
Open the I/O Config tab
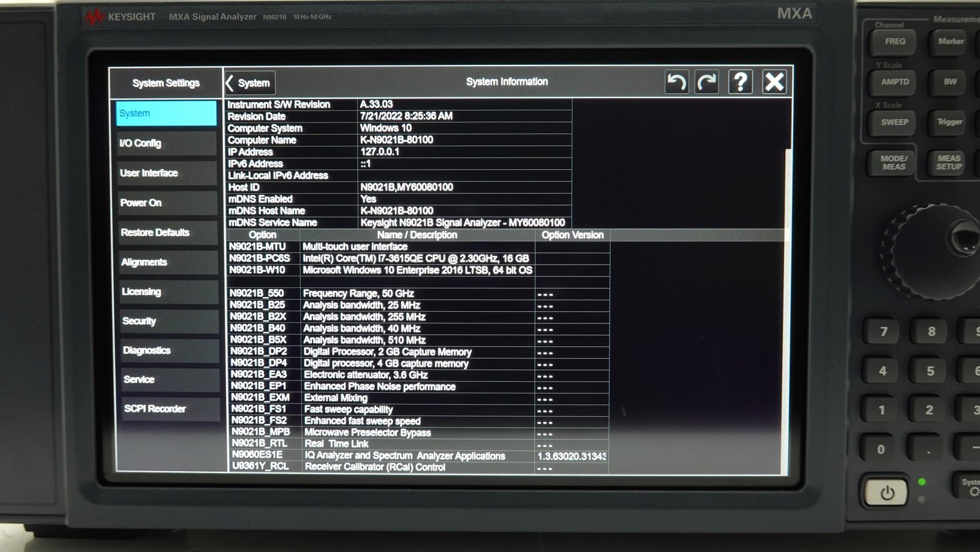coord(166,143)
